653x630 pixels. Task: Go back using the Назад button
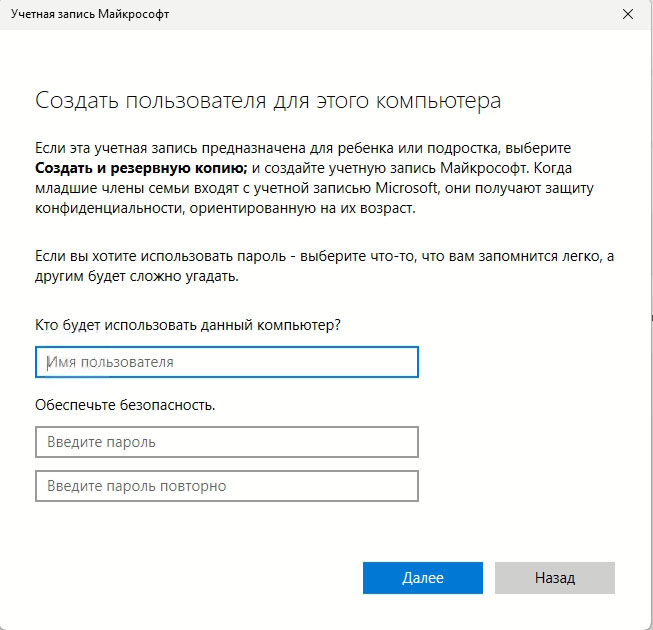[x=555, y=578]
